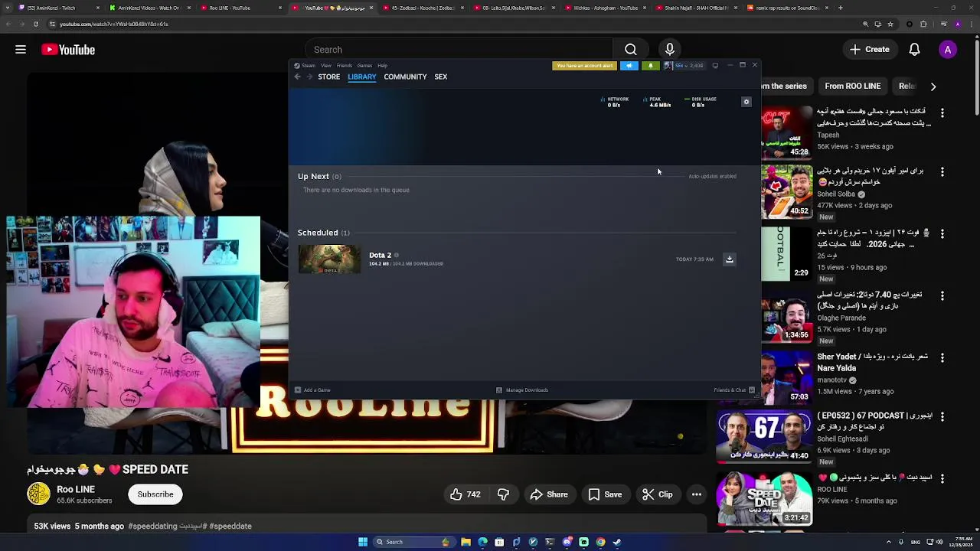Open Steam notifications bell
Viewport: 980px width, 551px height.
coord(651,66)
